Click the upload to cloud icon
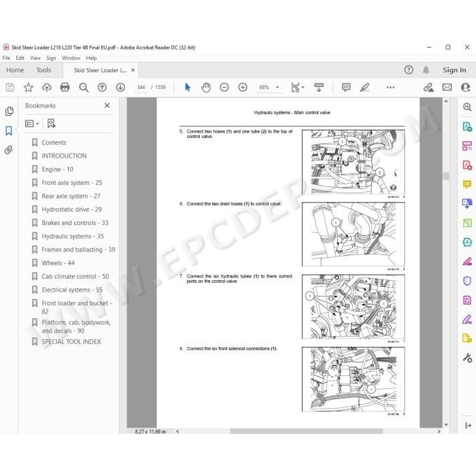This screenshot has height=476, width=476. click(x=47, y=88)
